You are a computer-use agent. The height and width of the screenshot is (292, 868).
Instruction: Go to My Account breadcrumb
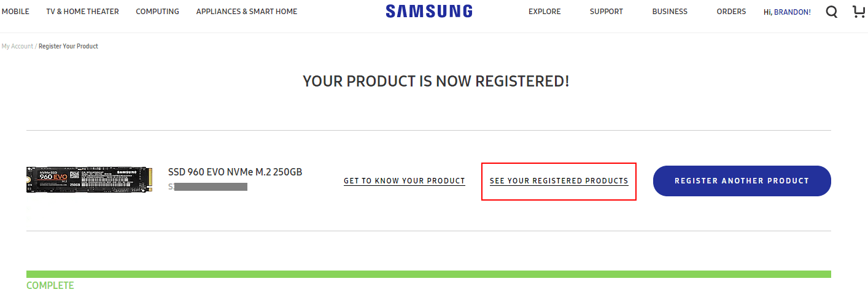coord(17,47)
